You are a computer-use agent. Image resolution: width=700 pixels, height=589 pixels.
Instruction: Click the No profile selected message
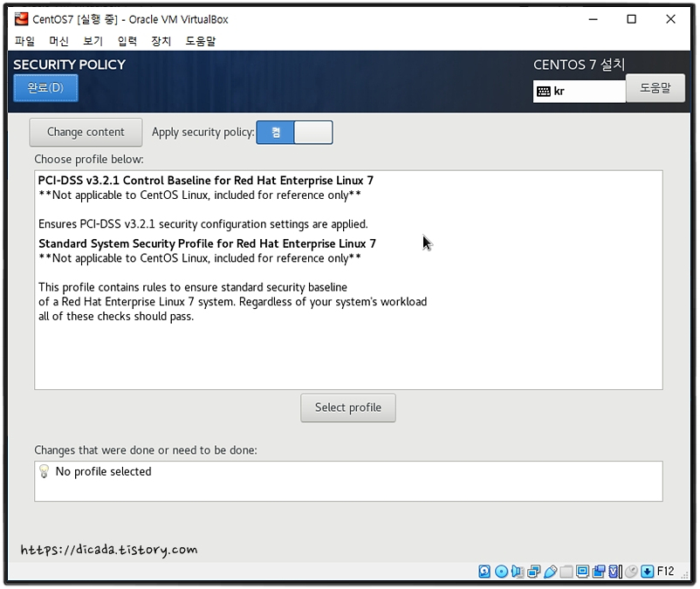click(x=103, y=471)
